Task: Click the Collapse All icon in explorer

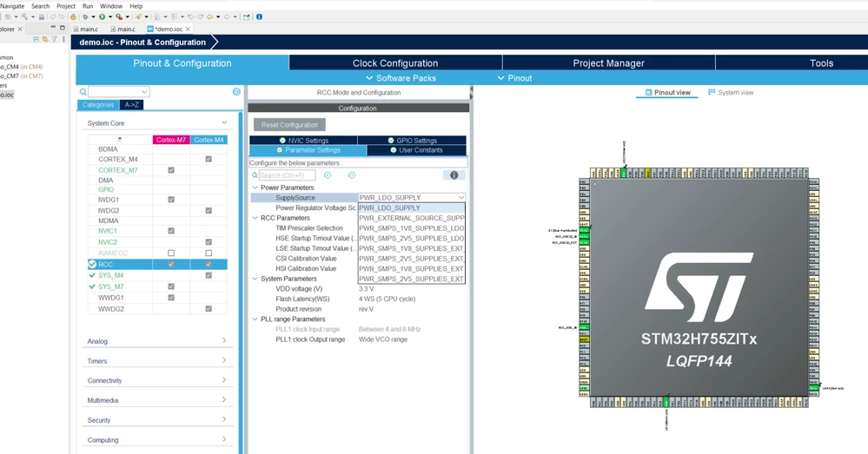Action: coord(36,39)
